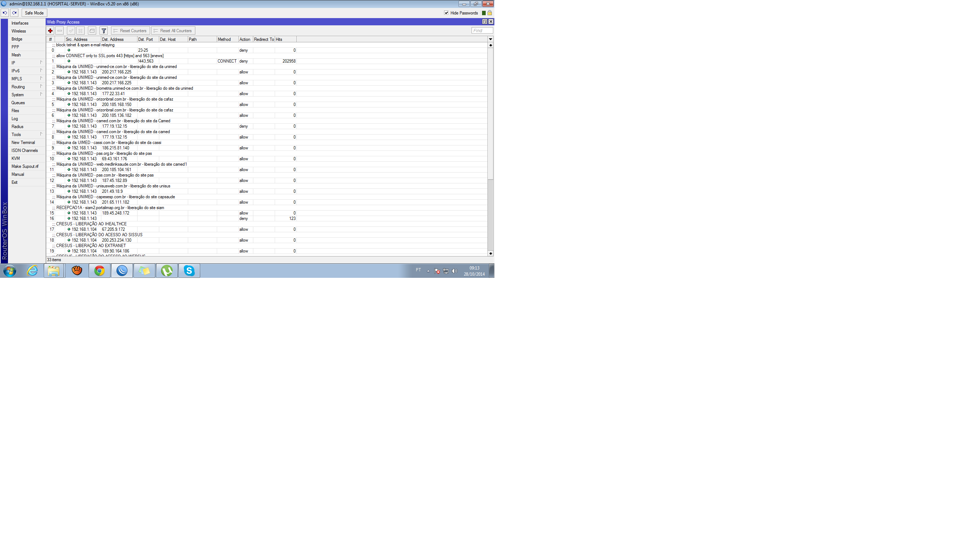Close the Web Proxy Access panel

point(491,22)
